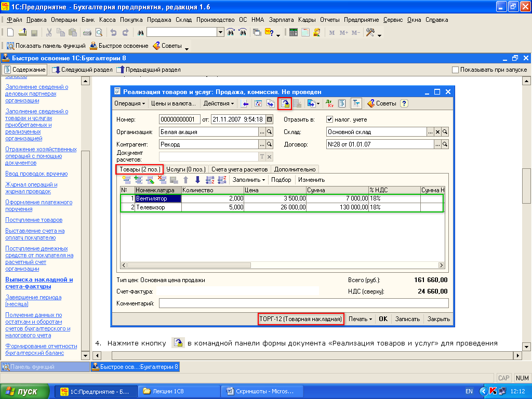532x399 pixels.
Task: Click the Комментарий input field
Action: pyautogui.click(x=303, y=303)
